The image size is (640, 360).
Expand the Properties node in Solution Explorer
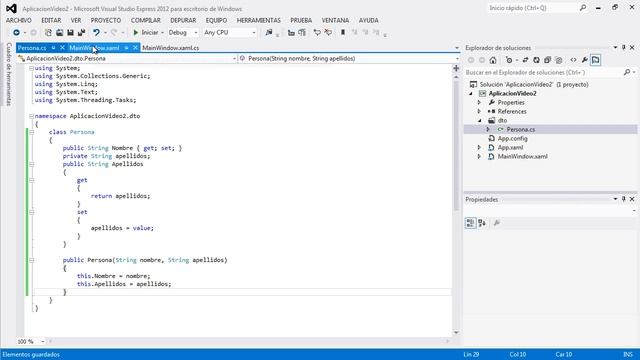pos(479,102)
